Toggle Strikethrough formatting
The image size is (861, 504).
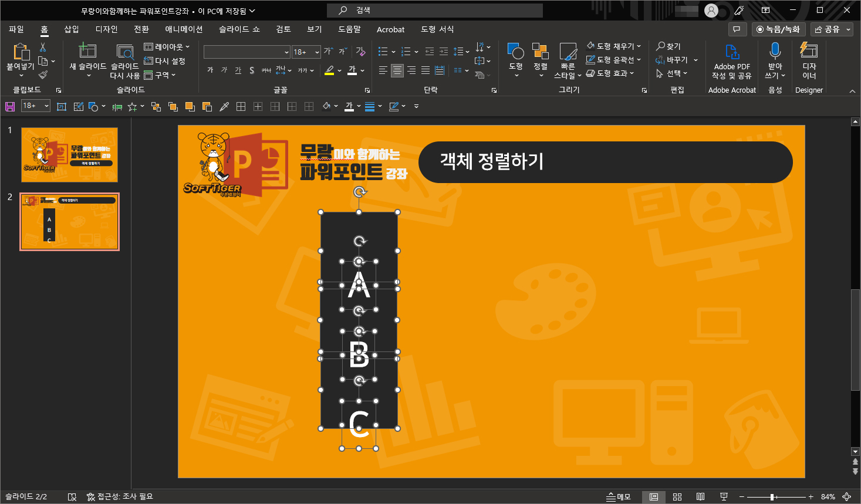click(266, 70)
